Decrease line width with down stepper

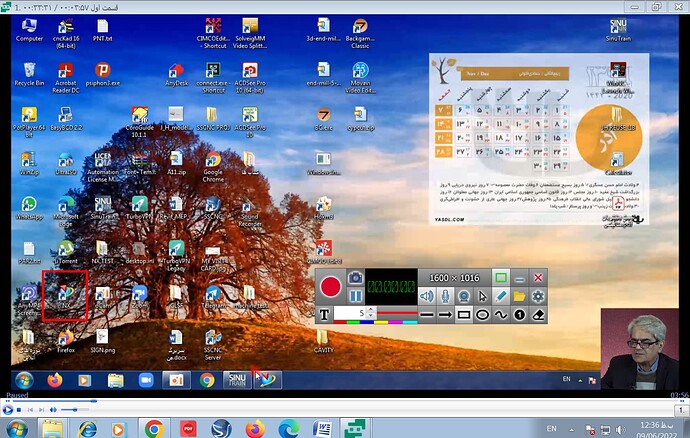(371, 316)
